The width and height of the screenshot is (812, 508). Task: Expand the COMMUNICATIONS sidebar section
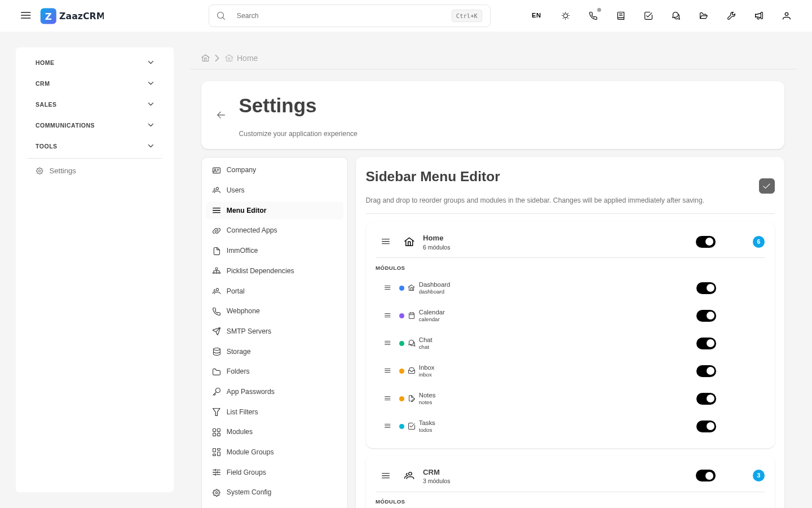pyautogui.click(x=95, y=125)
